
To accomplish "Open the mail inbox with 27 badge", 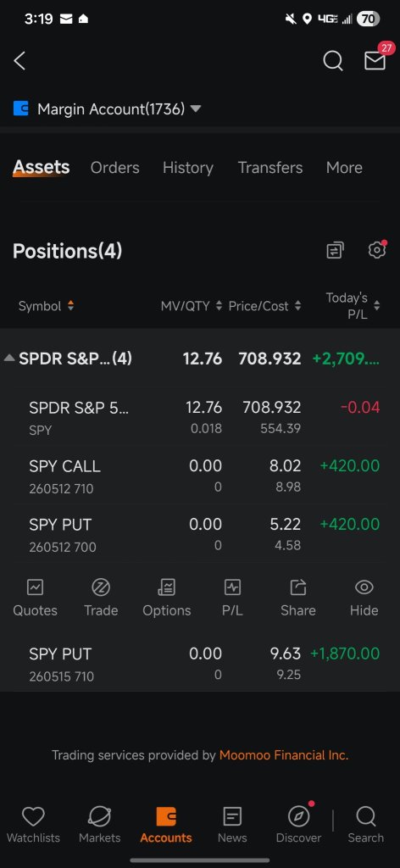I will (375, 60).
